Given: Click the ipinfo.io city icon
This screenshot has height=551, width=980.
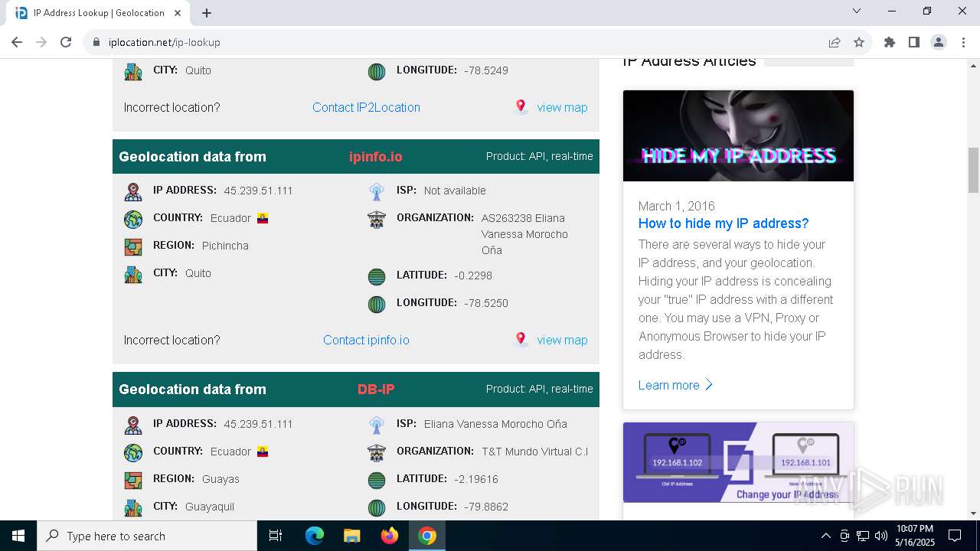Looking at the screenshot, I should pyautogui.click(x=133, y=274).
